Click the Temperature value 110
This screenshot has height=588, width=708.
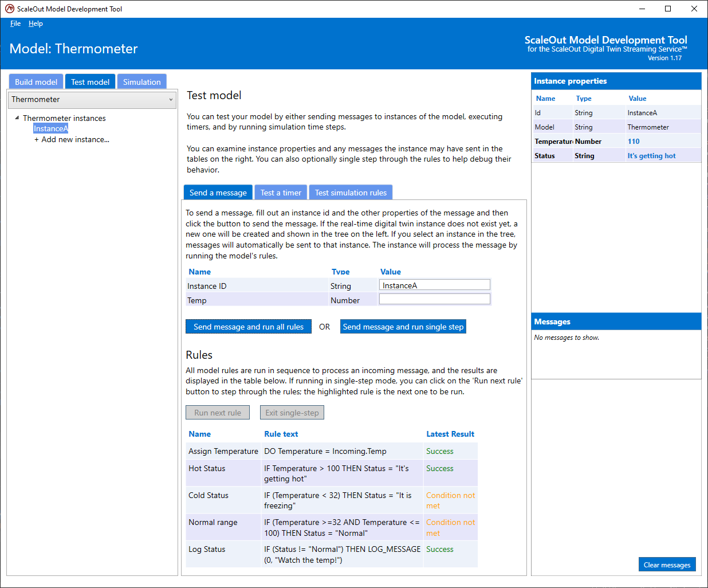(x=634, y=142)
